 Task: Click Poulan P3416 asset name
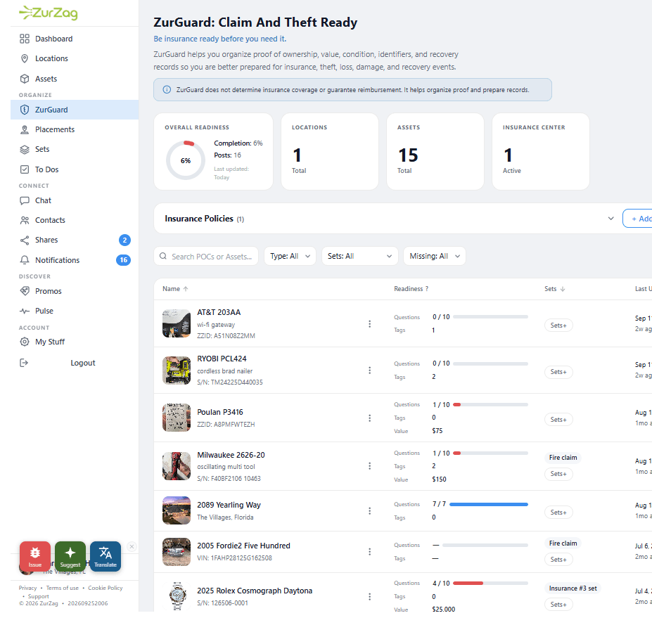click(x=220, y=412)
